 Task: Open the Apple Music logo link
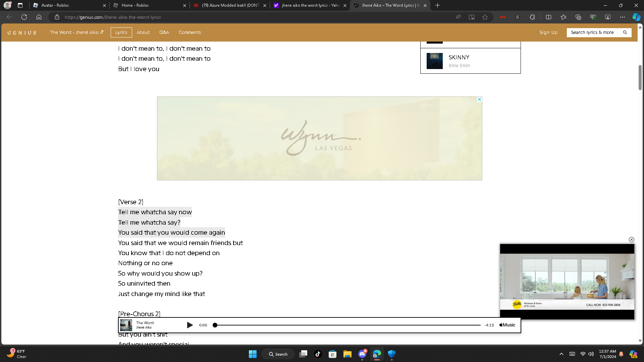point(507,325)
